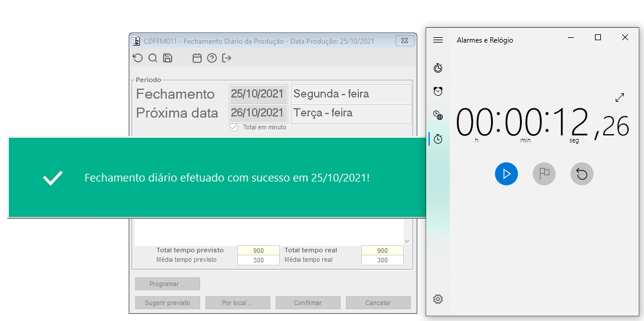This screenshot has height=321, width=644.
Task: Select the stopwatch tab icon in sidebar
Action: click(x=438, y=139)
